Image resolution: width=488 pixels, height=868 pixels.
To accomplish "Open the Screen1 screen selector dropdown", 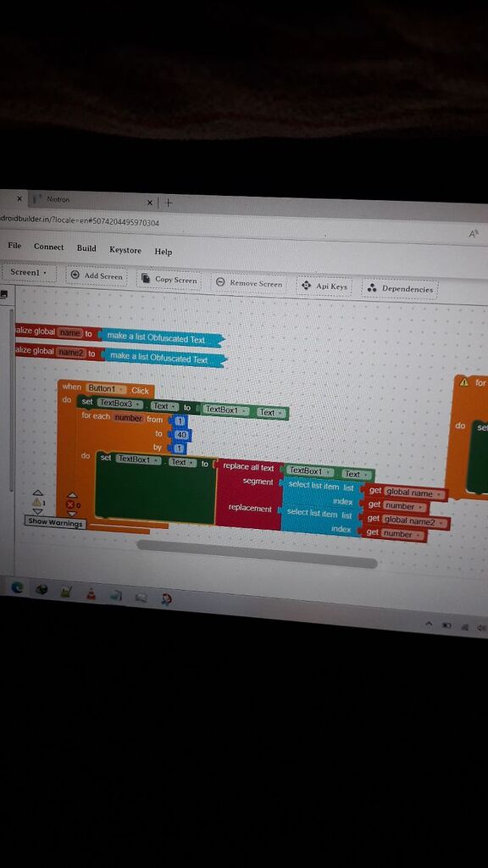I will (x=29, y=273).
